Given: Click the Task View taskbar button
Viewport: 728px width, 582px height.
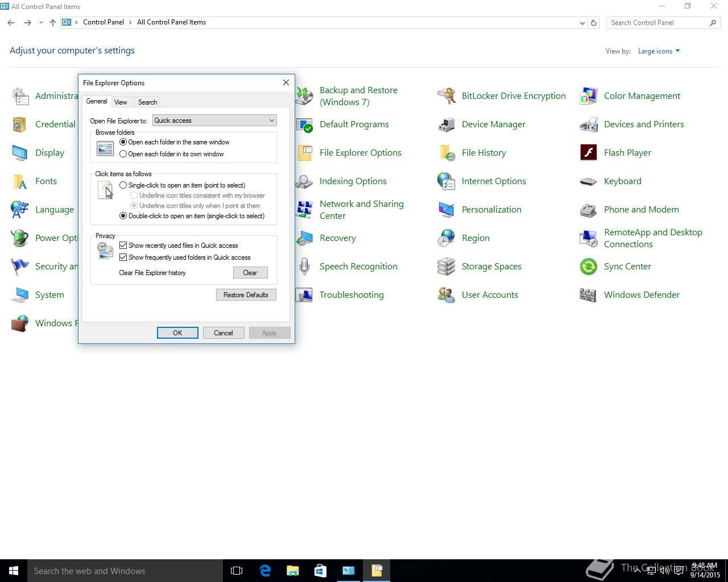Looking at the screenshot, I should [237, 571].
